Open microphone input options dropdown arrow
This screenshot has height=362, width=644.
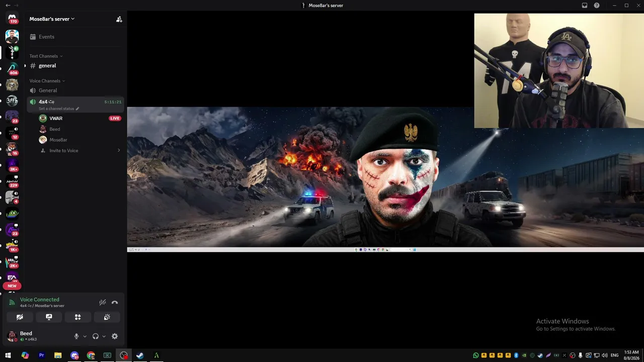85,336
